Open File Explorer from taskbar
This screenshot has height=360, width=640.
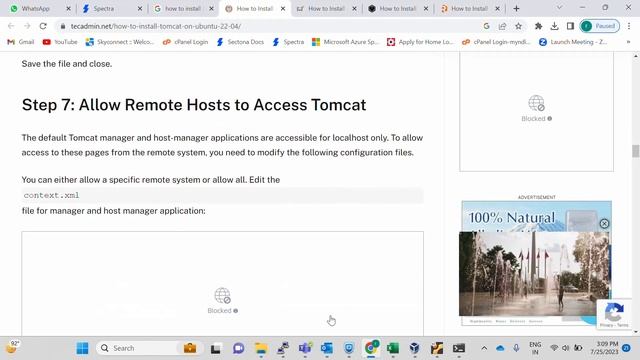point(261,348)
